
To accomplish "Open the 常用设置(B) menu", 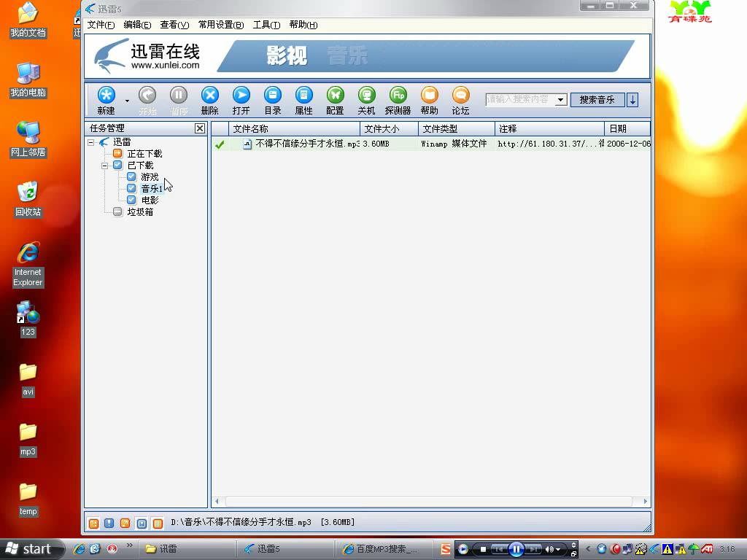I will pos(221,25).
